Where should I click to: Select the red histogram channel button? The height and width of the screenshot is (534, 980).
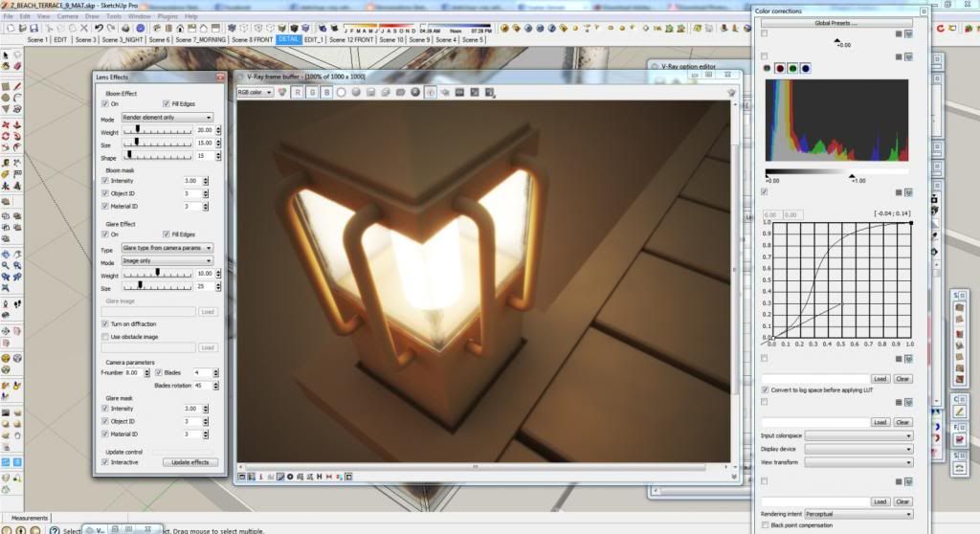point(780,68)
